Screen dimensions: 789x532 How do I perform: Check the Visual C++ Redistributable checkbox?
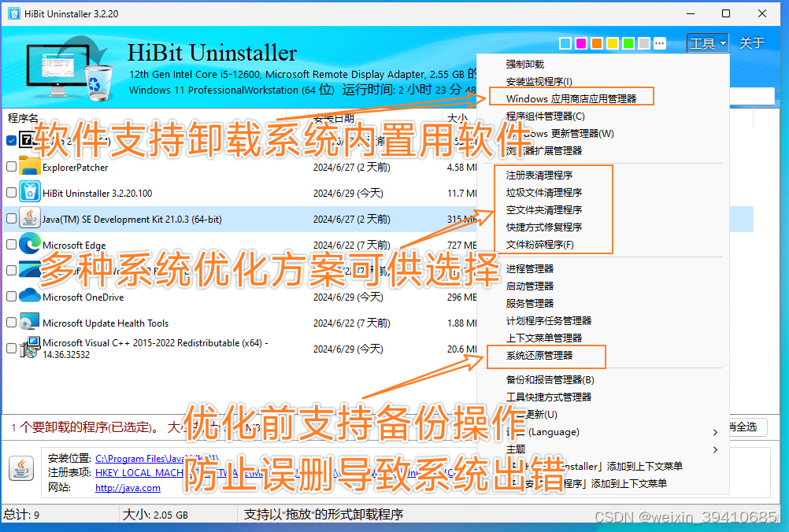[12, 348]
